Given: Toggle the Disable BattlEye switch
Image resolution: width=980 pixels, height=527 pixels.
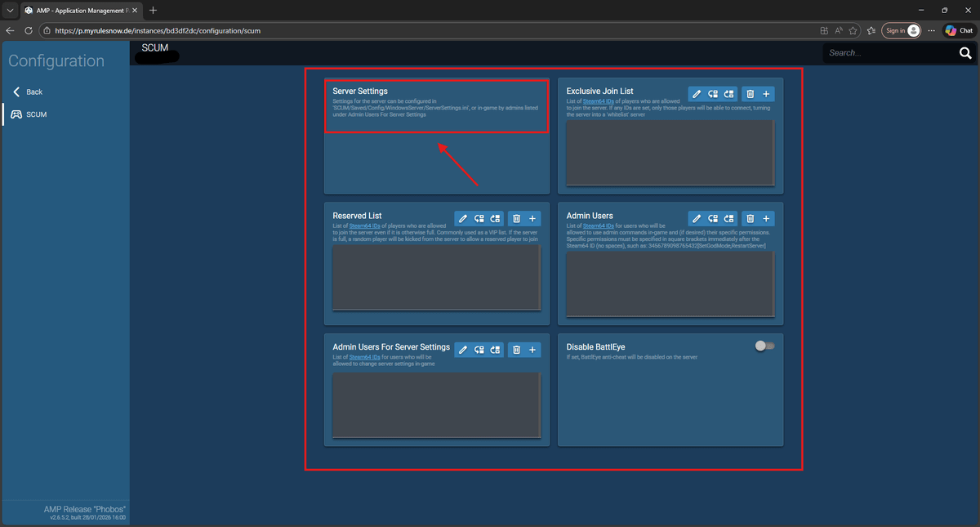Looking at the screenshot, I should click(x=764, y=346).
